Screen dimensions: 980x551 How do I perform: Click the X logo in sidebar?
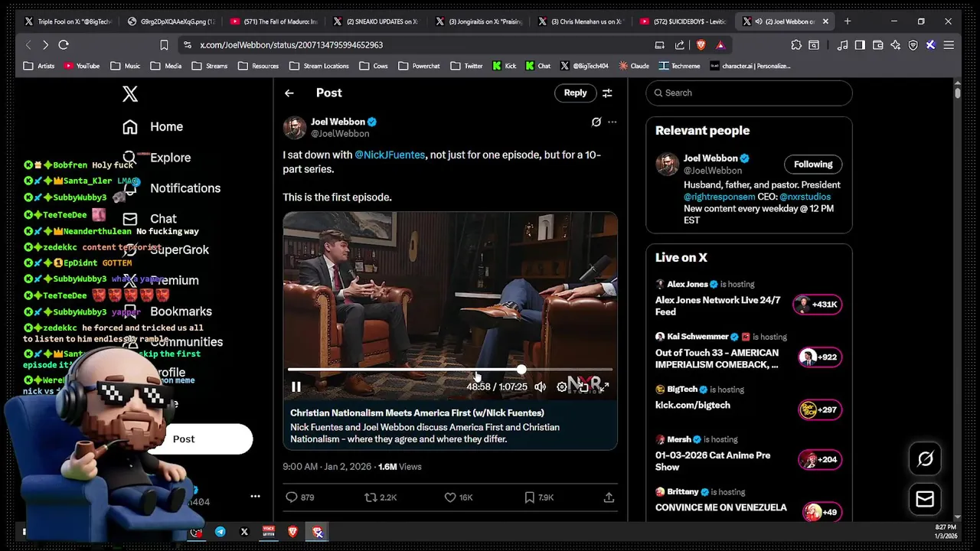130,93
